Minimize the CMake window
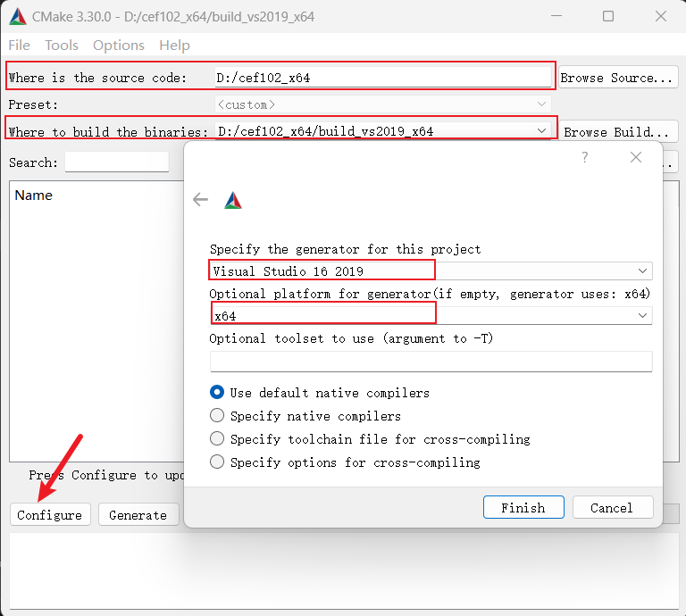The image size is (686, 616). tap(556, 16)
